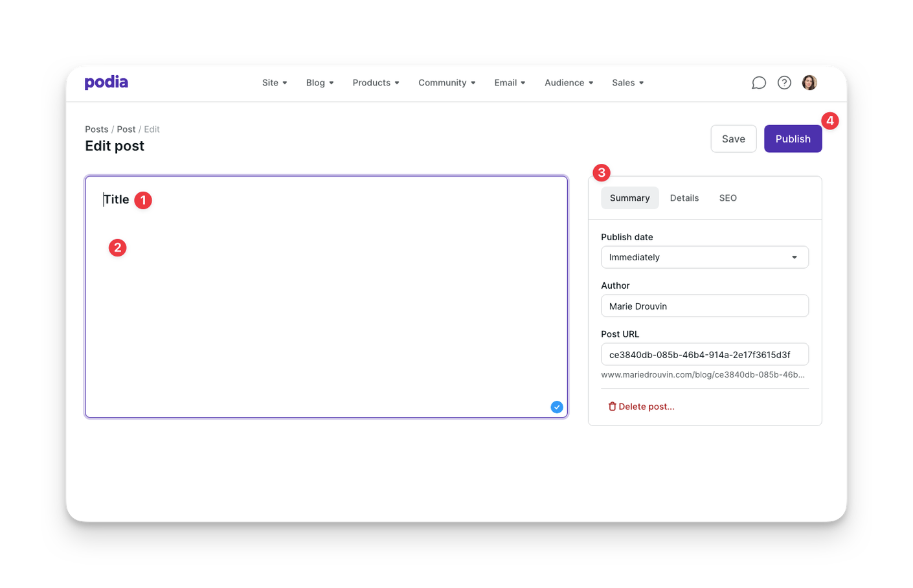Open the Publish date Immediately dropdown

pos(704,257)
